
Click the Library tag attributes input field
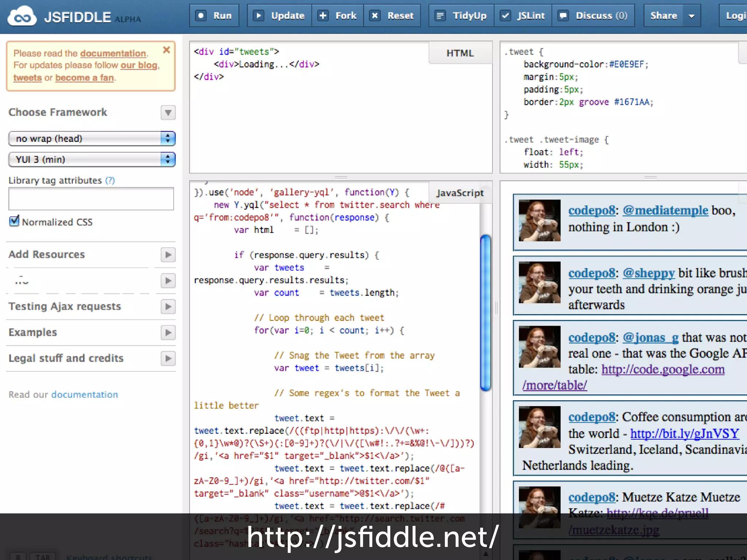point(91,199)
